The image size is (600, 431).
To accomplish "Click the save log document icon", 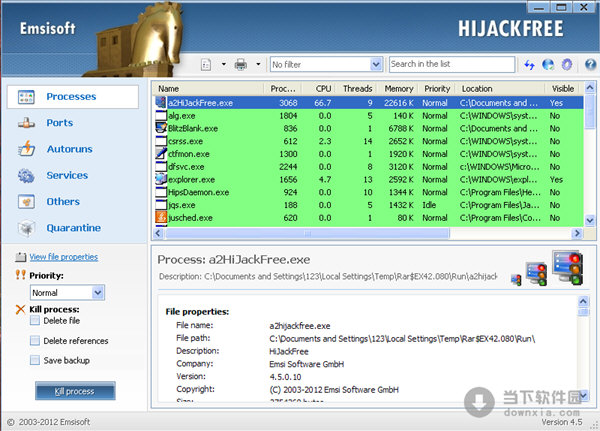I will click(x=206, y=65).
